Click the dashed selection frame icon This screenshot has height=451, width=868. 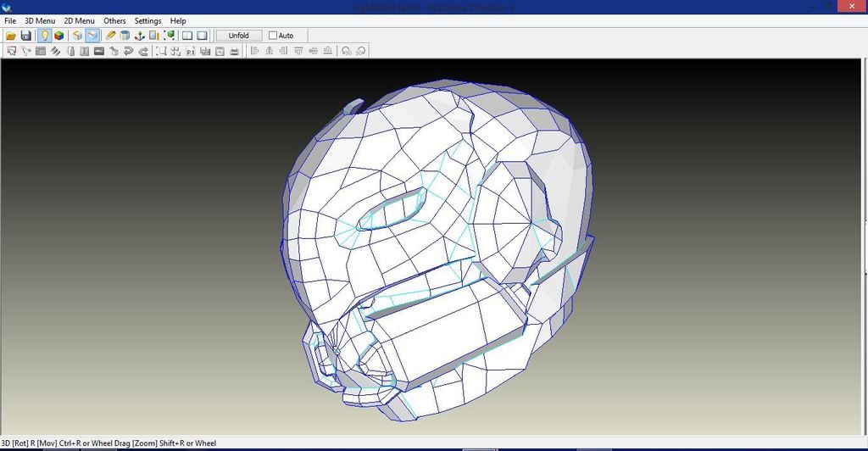161,51
